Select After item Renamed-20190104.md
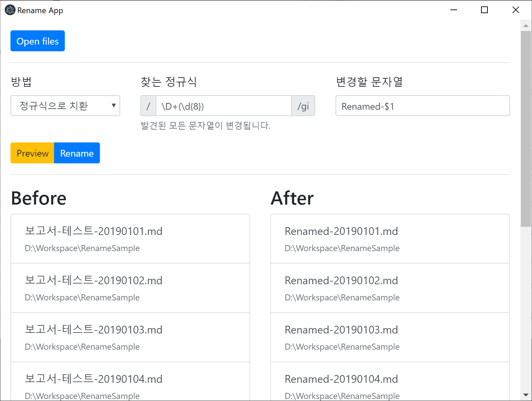 (390, 385)
